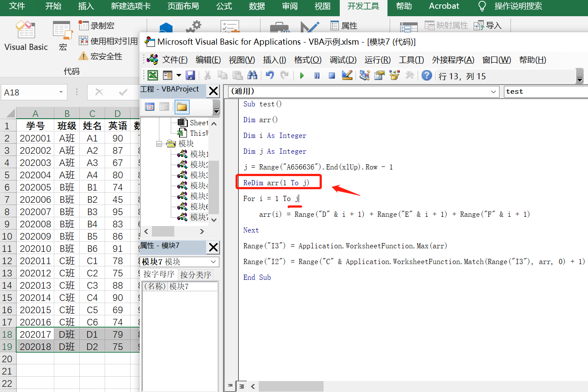The height and width of the screenshot is (392, 588).
Task: Switch to 按分类序 properties tab
Action: (196, 275)
